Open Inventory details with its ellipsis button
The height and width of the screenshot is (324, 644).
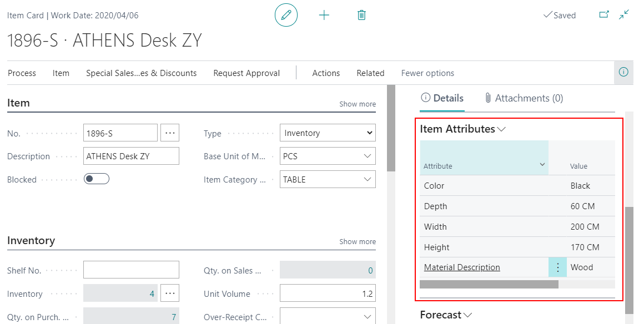coord(170,293)
